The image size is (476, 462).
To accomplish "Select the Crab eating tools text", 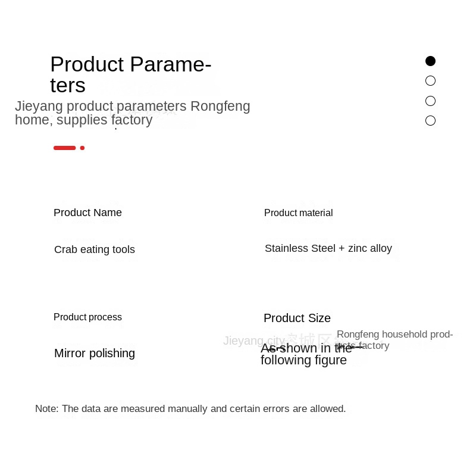I will tap(95, 249).
